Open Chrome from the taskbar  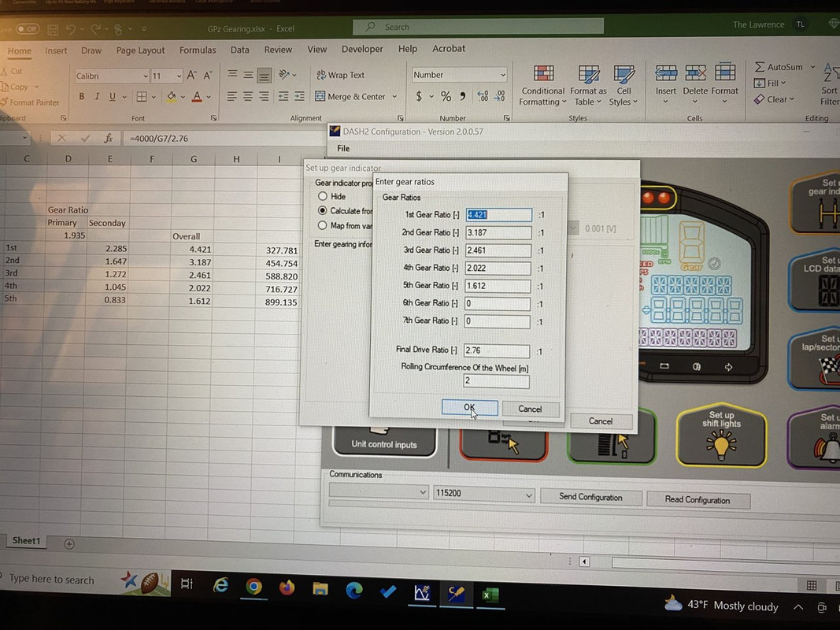pos(253,587)
